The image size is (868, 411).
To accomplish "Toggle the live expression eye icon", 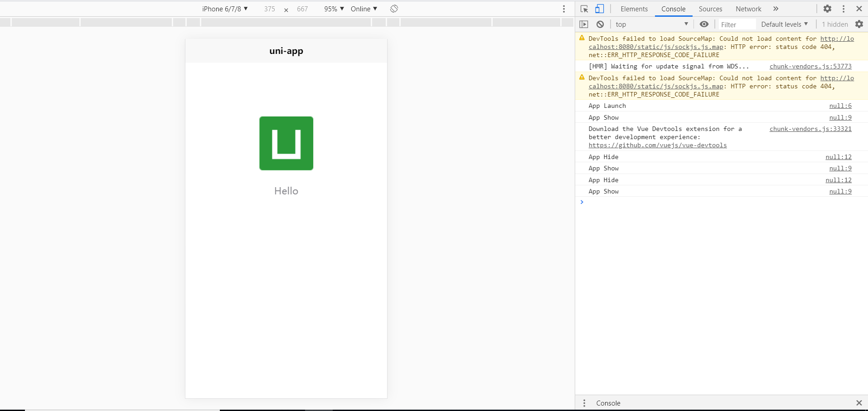I will click(x=704, y=24).
